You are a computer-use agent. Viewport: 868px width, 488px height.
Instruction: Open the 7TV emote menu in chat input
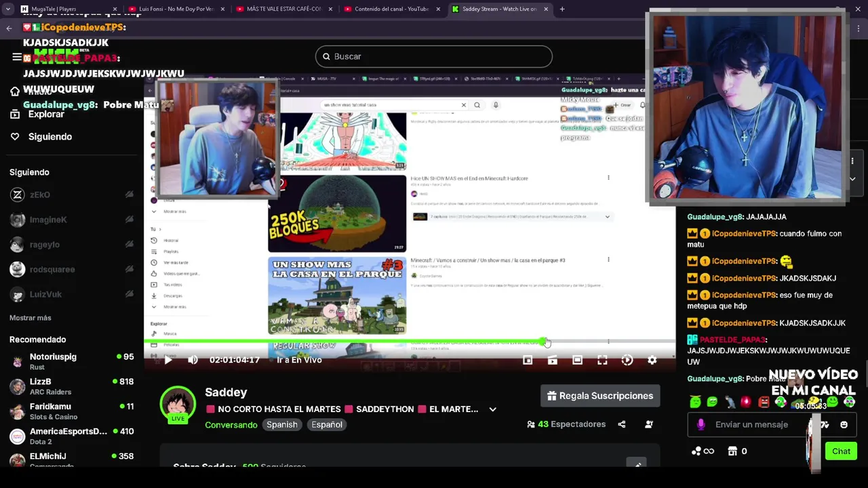[825, 424]
